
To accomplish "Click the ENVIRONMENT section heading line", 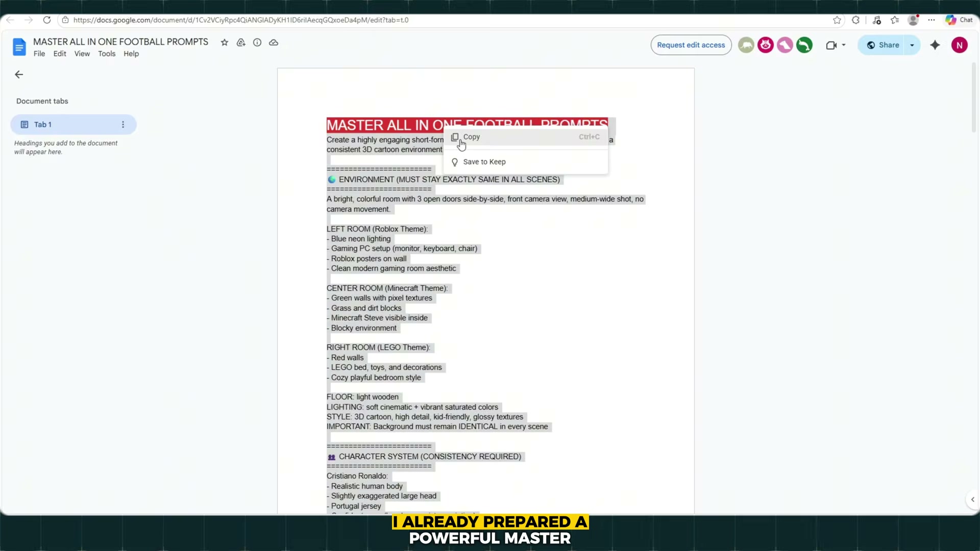I will [x=444, y=180].
